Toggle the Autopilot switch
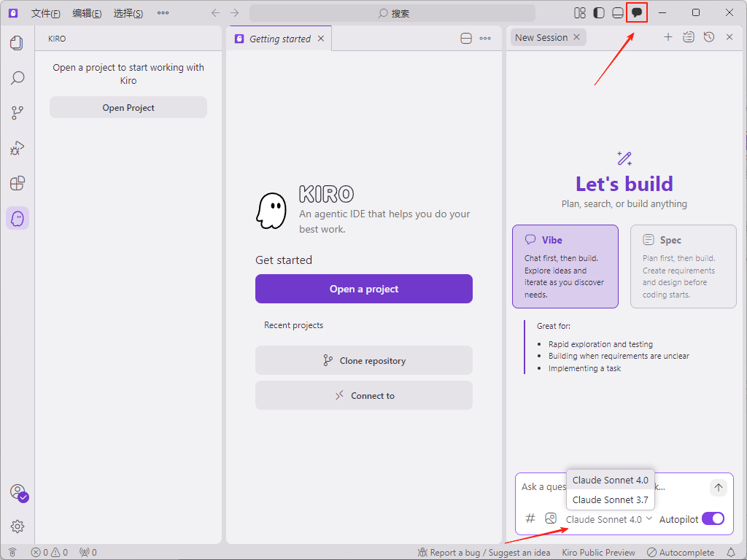Viewport: 747px width, 560px height. pyautogui.click(x=713, y=519)
